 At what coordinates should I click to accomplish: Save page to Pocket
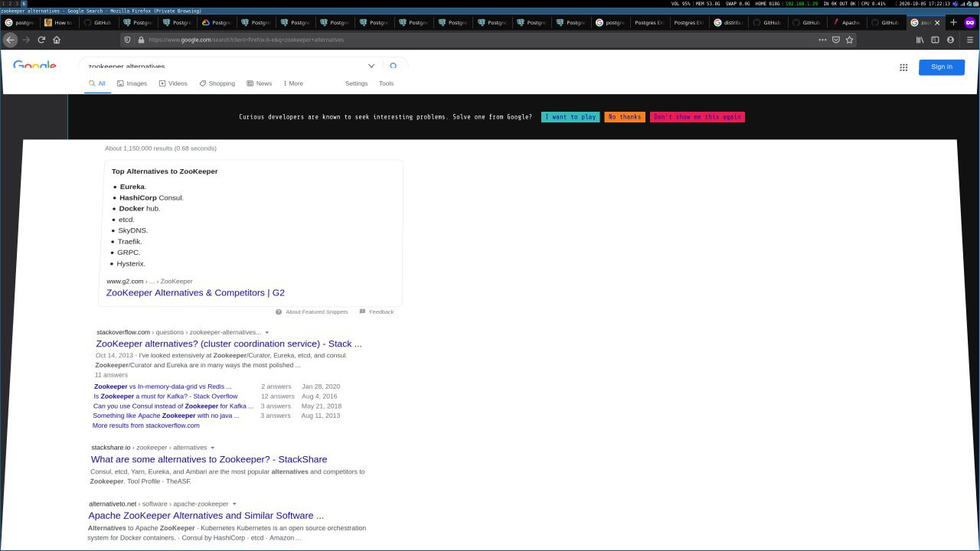pyautogui.click(x=836, y=40)
